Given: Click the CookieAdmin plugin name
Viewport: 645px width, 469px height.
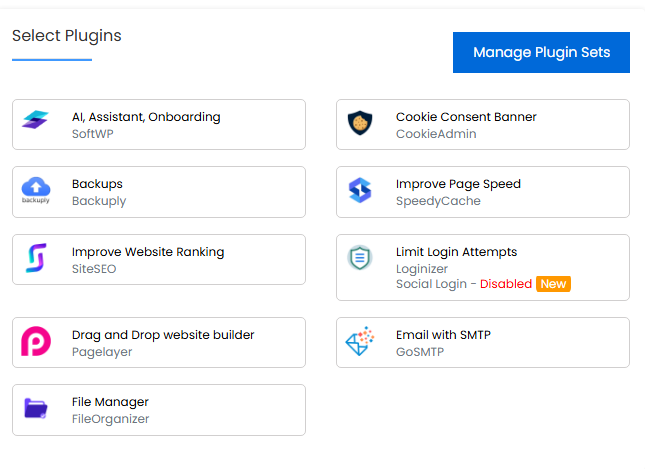Looking at the screenshot, I should [436, 134].
